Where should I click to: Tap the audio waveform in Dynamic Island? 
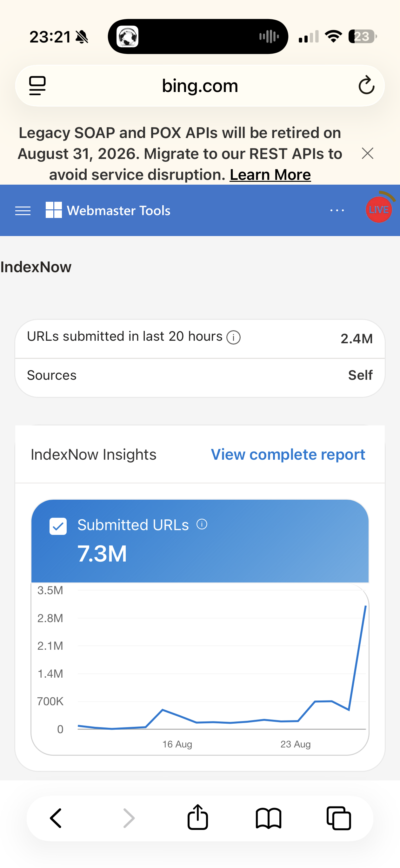pyautogui.click(x=269, y=36)
